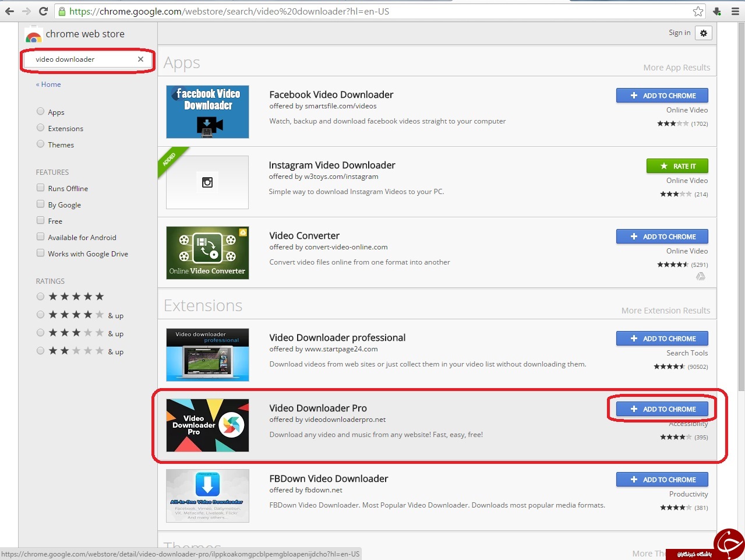Click offered by fbdown.net text
Image resolution: width=745 pixels, height=560 pixels.
[306, 490]
